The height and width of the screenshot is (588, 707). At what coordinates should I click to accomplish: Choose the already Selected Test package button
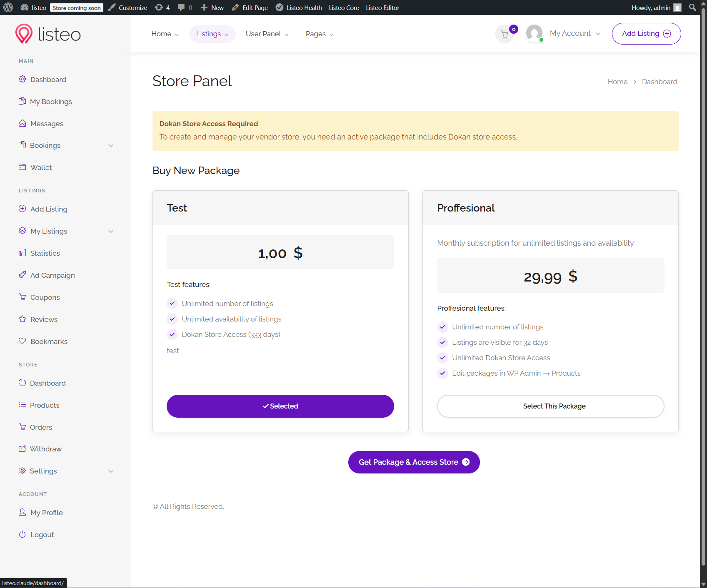click(280, 406)
